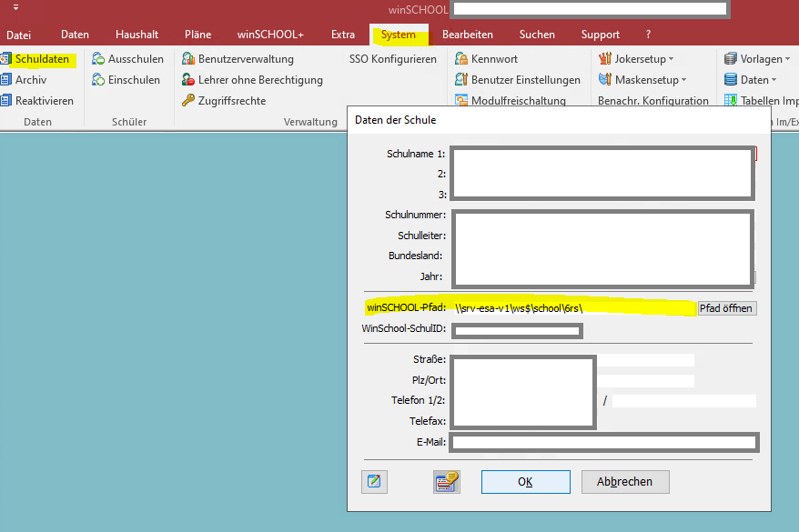The image size is (799, 532).
Task: Expand the Vorlagen dropdown arrow
Action: [x=788, y=59]
